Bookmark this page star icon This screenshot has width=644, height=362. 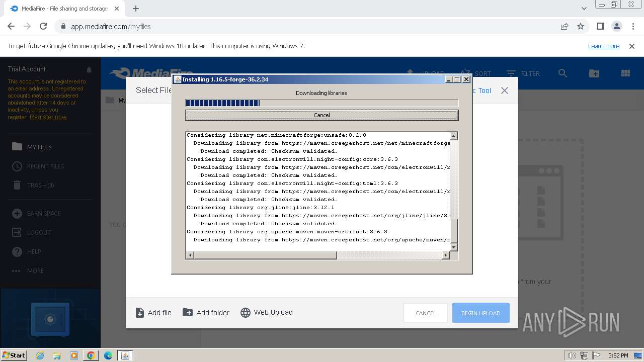[581, 26]
